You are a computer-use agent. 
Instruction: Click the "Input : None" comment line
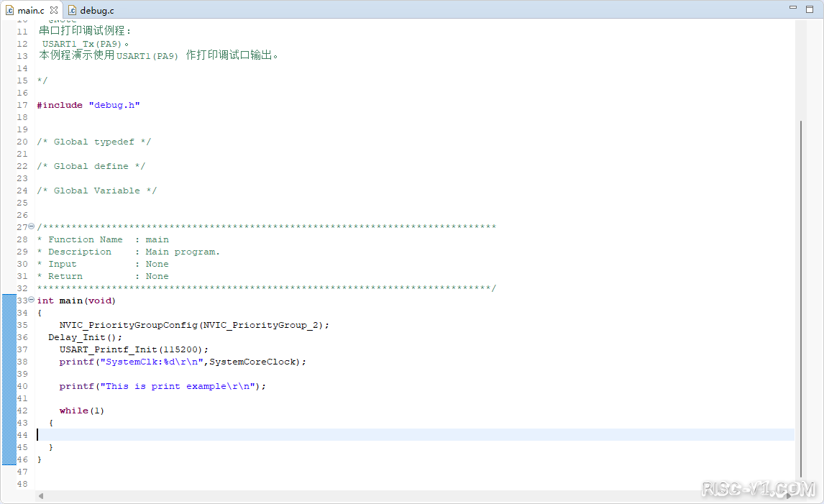(x=103, y=264)
